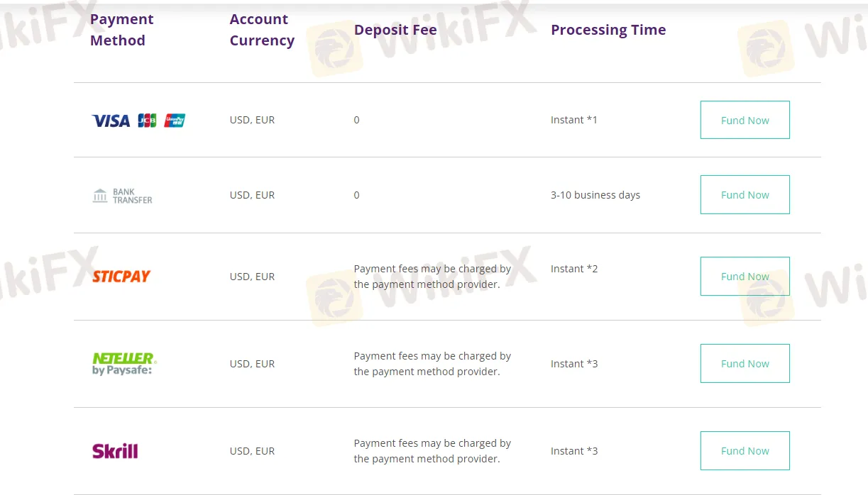Click the VISA card logo
This screenshot has height=495, width=868.
pyautogui.click(x=110, y=120)
